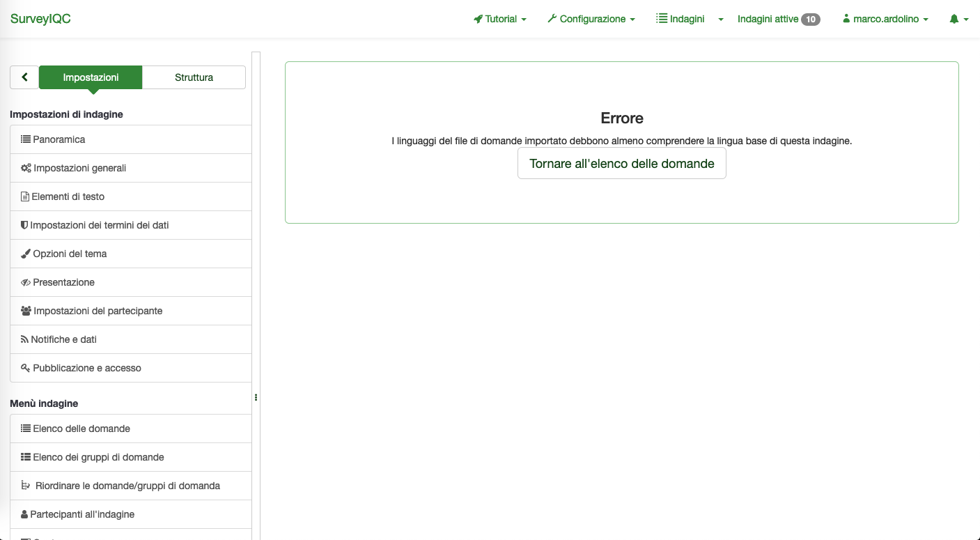The height and width of the screenshot is (540, 980).
Task: Click the sidebar resize handle dots
Action: [256, 397]
